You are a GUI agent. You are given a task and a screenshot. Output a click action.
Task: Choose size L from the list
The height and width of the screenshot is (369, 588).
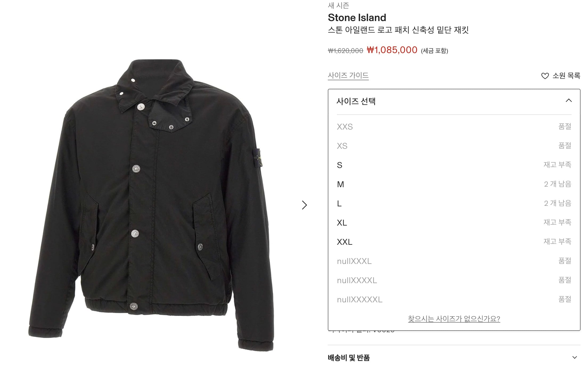pos(454,203)
